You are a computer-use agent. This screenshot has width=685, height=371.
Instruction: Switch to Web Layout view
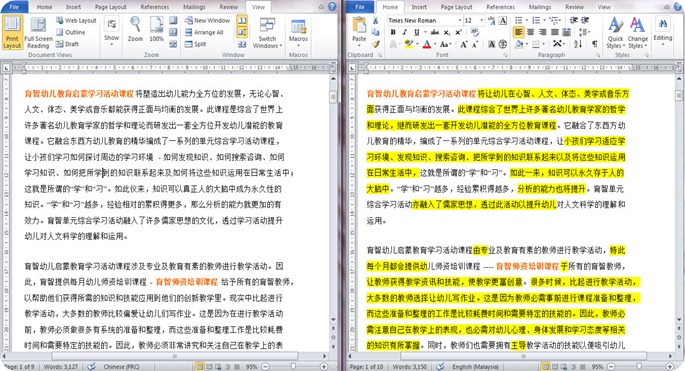tap(76, 21)
